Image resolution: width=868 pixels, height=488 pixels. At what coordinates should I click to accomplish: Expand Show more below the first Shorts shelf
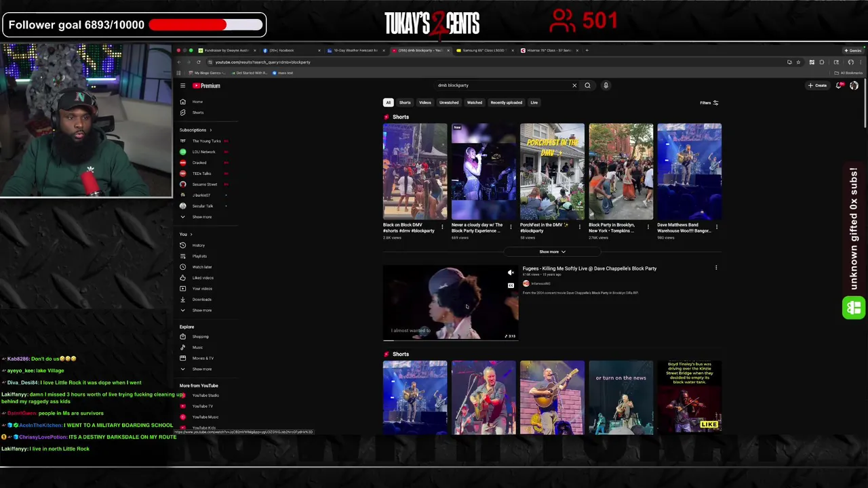coord(552,252)
